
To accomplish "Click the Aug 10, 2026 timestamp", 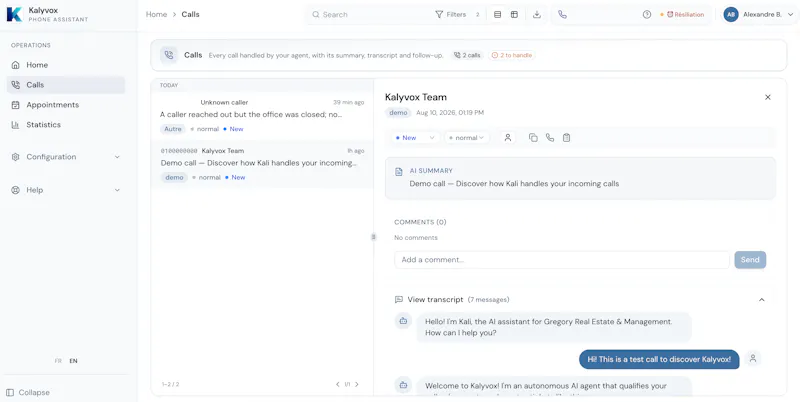I will [x=450, y=113].
